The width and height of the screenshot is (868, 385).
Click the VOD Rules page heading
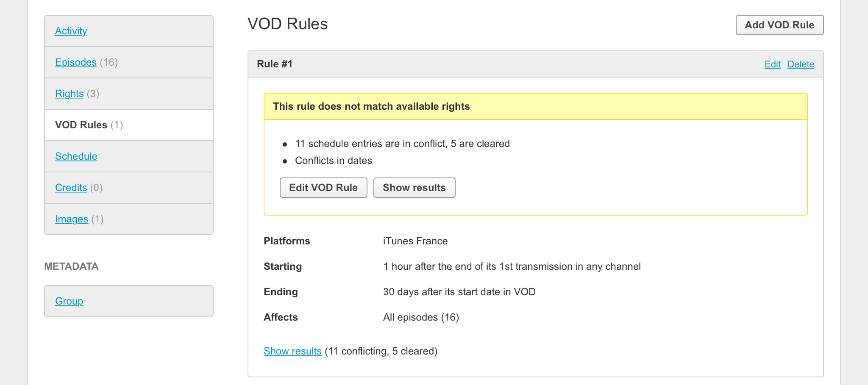click(x=287, y=24)
